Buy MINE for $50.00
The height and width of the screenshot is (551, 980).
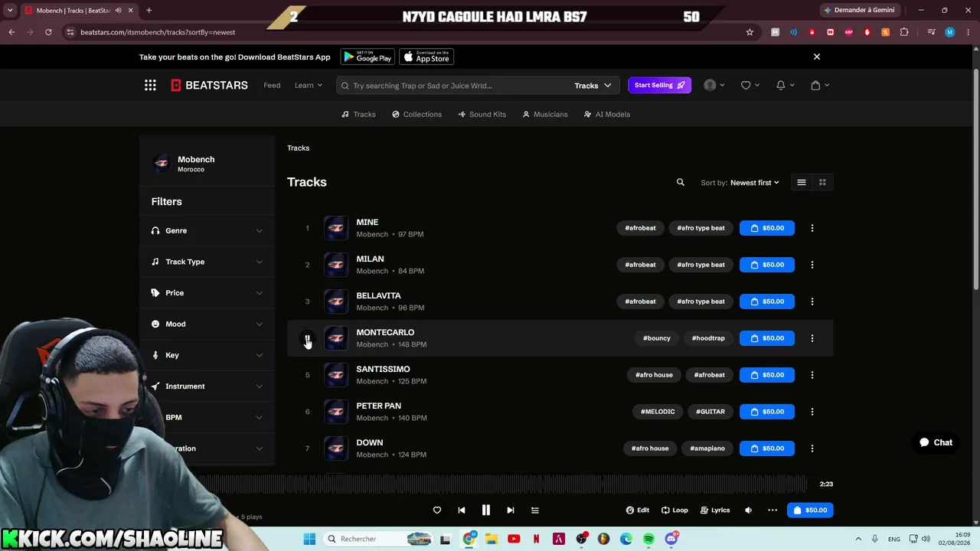(x=767, y=228)
